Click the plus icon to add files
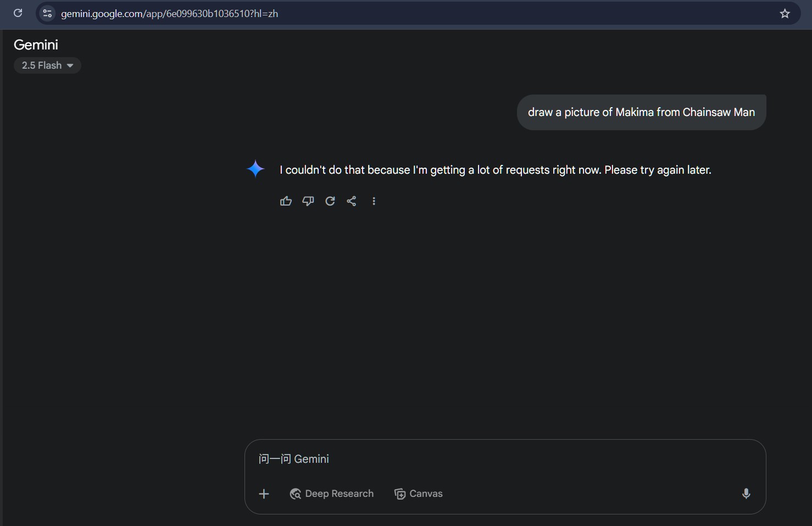 [x=264, y=494]
